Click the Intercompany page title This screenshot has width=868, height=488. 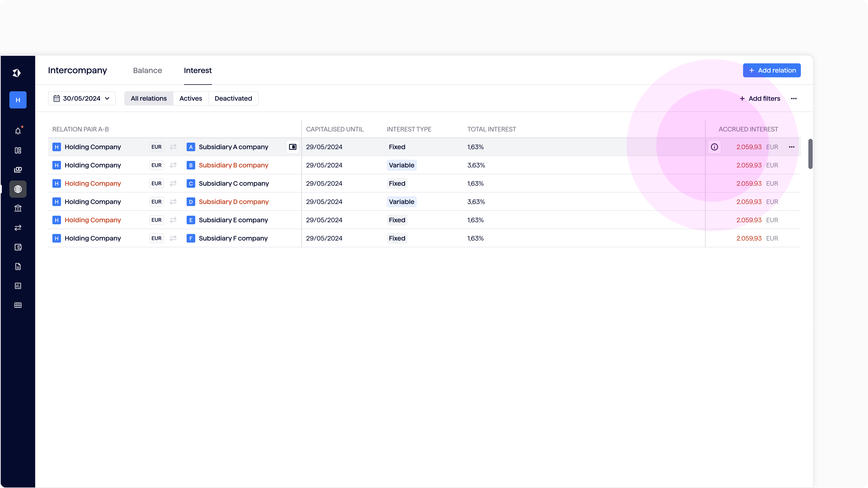[78, 70]
